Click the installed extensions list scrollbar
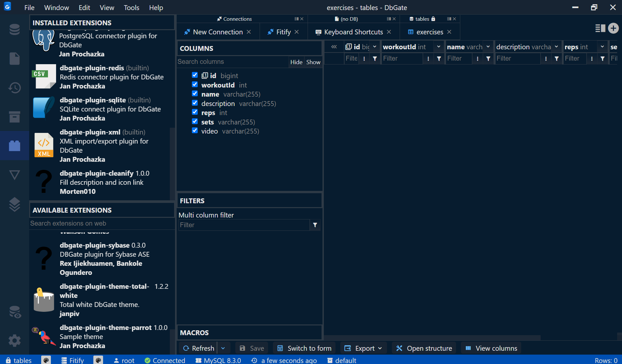This screenshot has height=364, width=622. tap(172, 164)
